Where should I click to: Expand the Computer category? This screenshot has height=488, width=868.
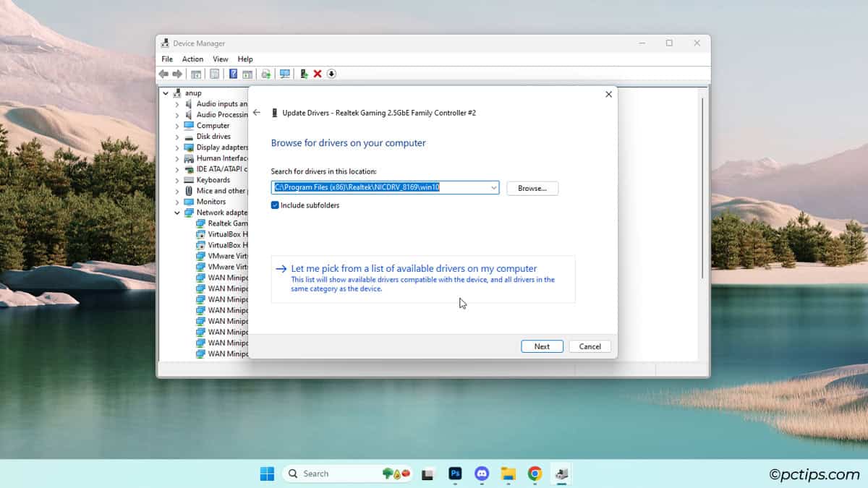tap(177, 126)
